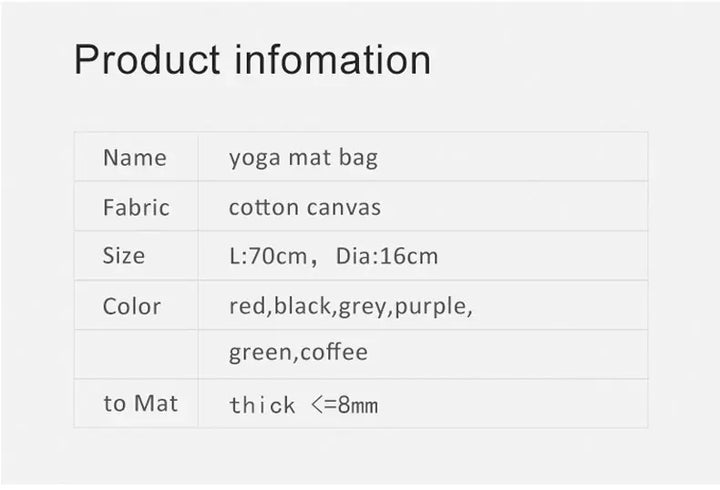Click the empty label cell beside "green,coffee"
This screenshot has height=490, width=720.
[136, 354]
